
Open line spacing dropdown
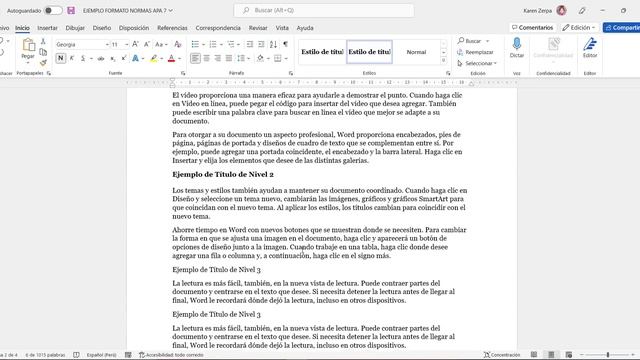(248, 59)
